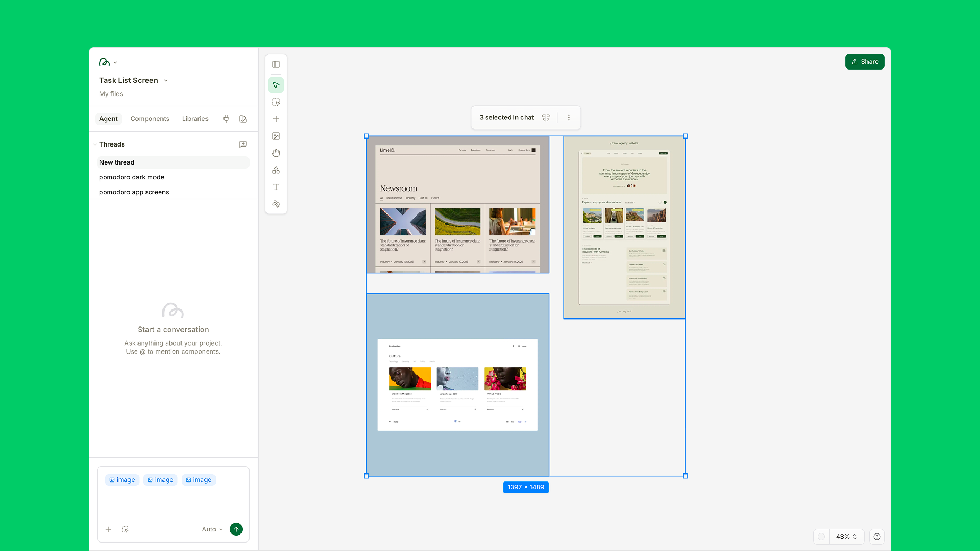Click the 1397 × 1489 size label
The width and height of the screenshot is (980, 551).
[526, 487]
